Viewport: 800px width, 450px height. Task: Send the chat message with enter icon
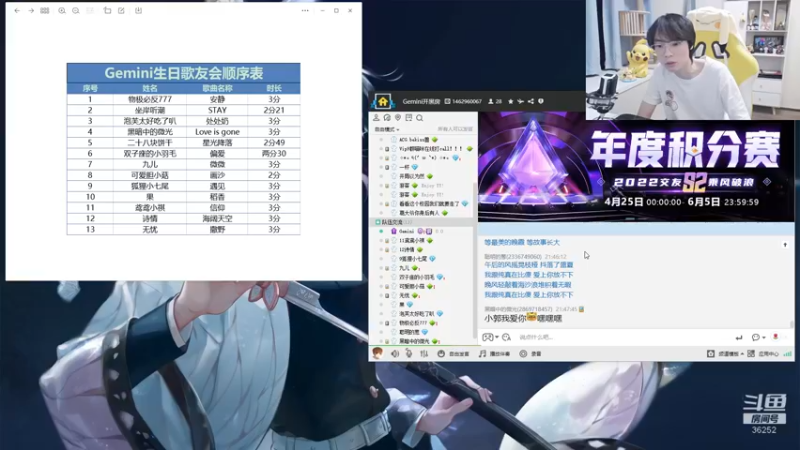click(739, 337)
